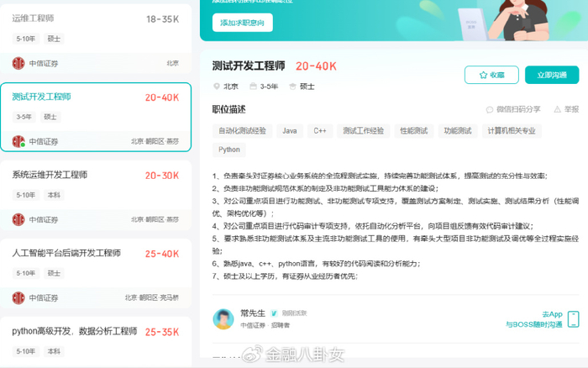The height and width of the screenshot is (368, 588).
Task: Click the 测试工作经验 skill tag
Action: pos(363,131)
